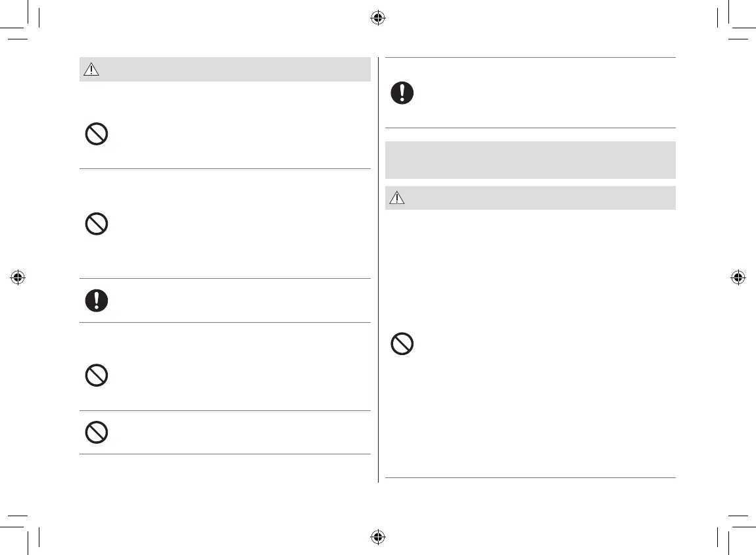Image resolution: width=756 pixels, height=555 pixels.
Task: Select the second prohibition symbol in the left column
Action: coord(97,225)
